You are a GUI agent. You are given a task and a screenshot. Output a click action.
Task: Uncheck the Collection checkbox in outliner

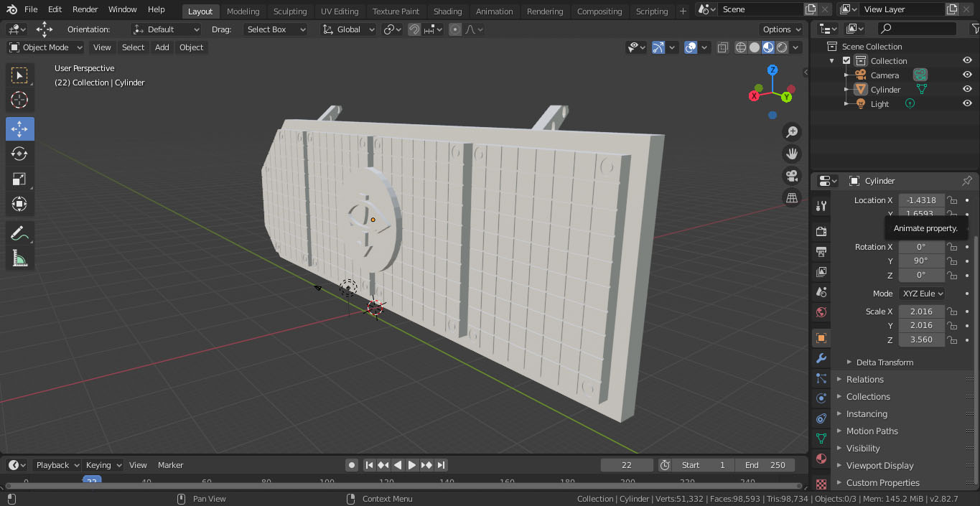point(846,61)
